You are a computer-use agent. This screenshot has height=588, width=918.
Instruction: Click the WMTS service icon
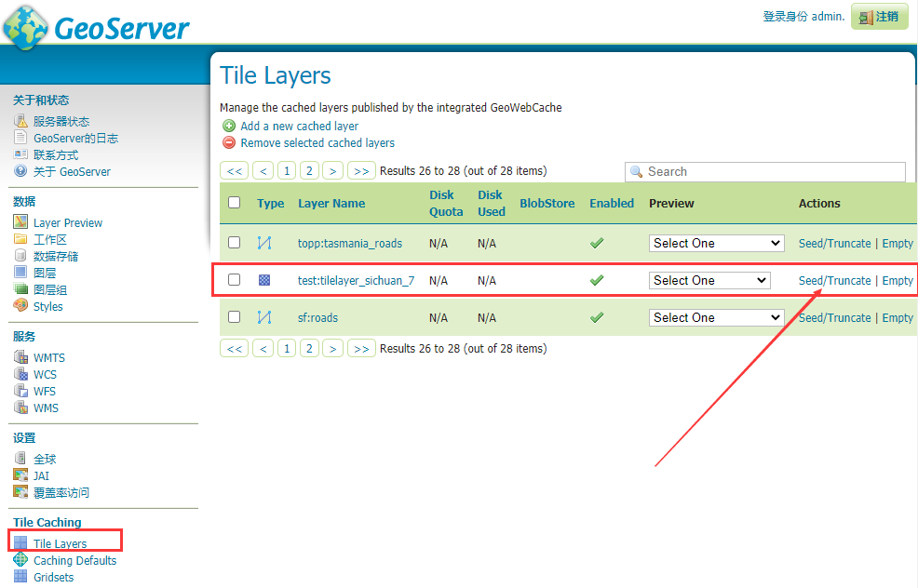(x=20, y=357)
